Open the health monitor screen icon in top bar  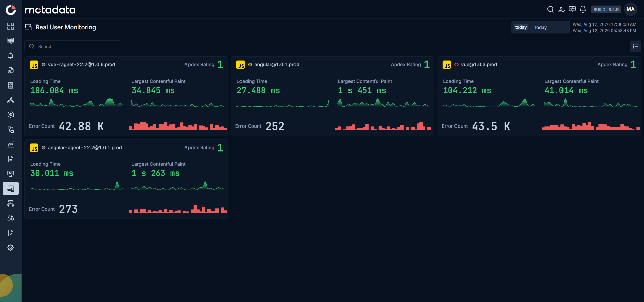coord(572,9)
